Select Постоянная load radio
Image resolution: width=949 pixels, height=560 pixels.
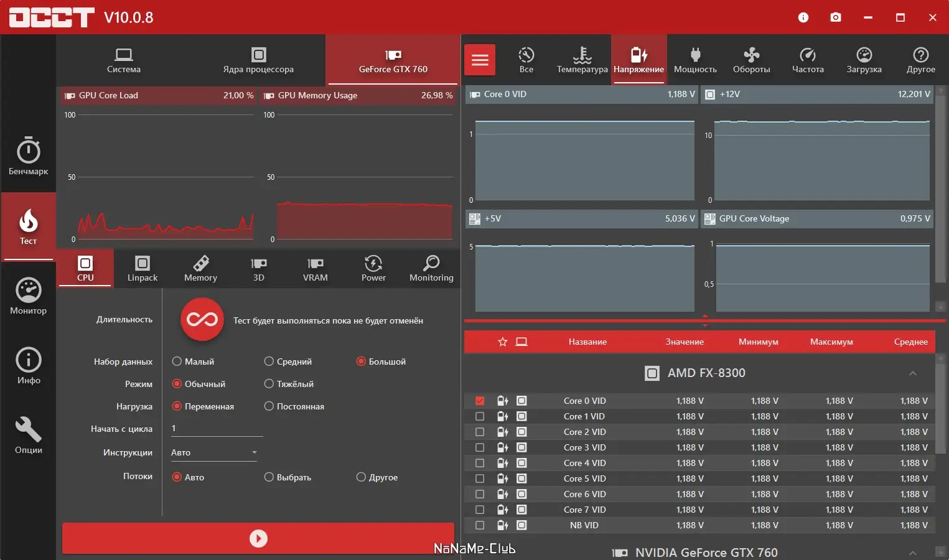[269, 406]
